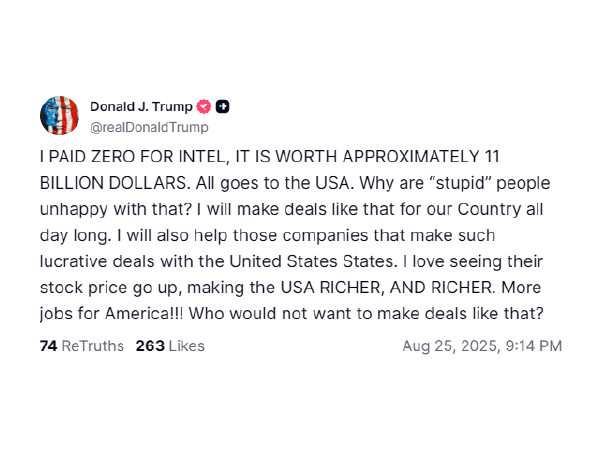Click the text America!!! in the post
Viewport: 600px width, 450px height.
pyautogui.click(x=144, y=314)
